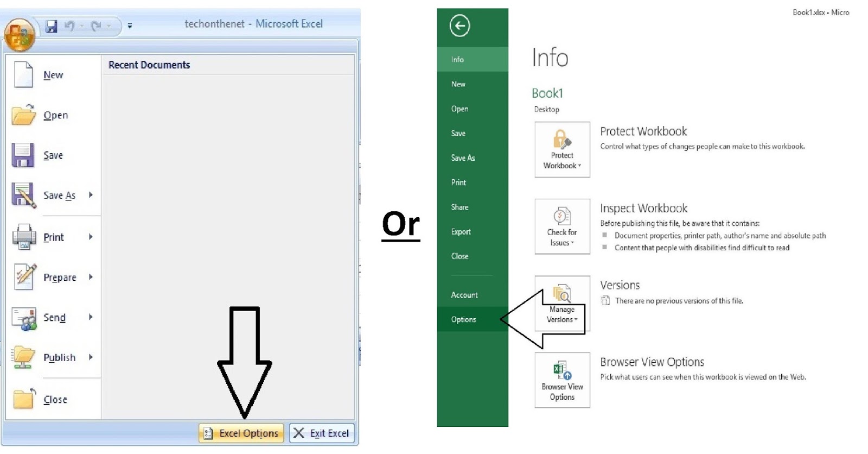
Task: Click the Inspect Workbook heading text
Action: 643,209
